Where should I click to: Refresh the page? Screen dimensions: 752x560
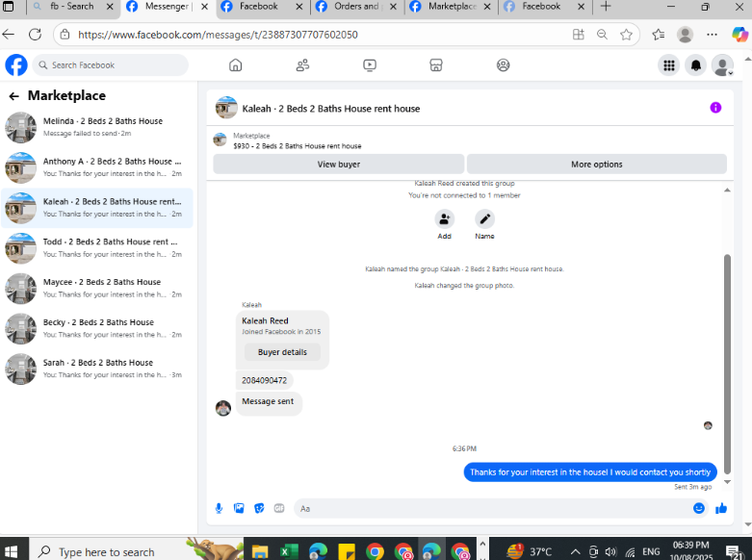point(35,35)
